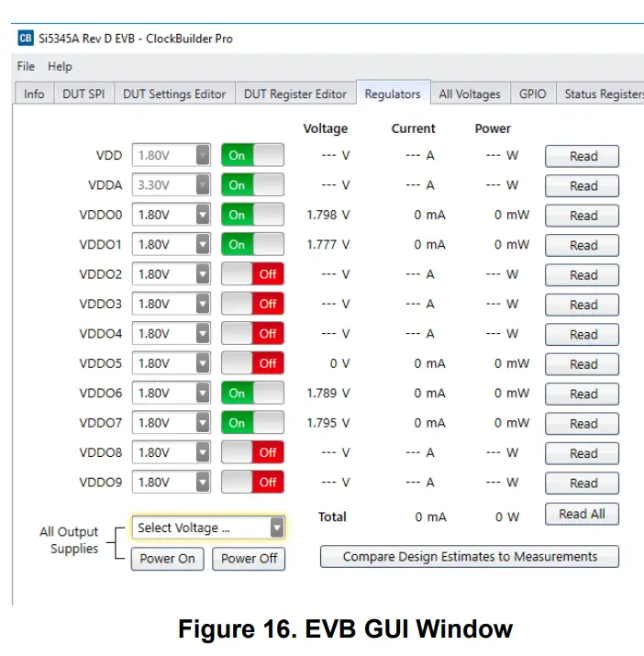This screenshot has height=656, width=644.
Task: Click the Power column header
Action: (493, 128)
